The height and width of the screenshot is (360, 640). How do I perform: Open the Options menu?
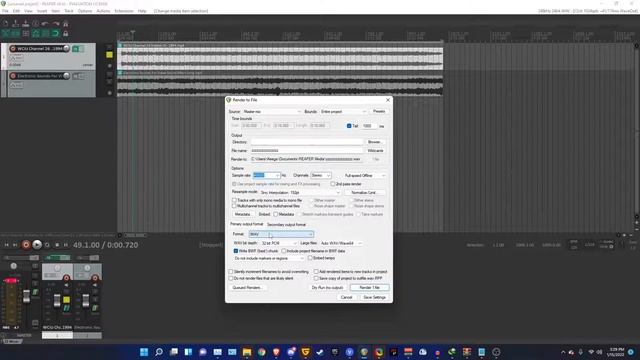click(85, 11)
